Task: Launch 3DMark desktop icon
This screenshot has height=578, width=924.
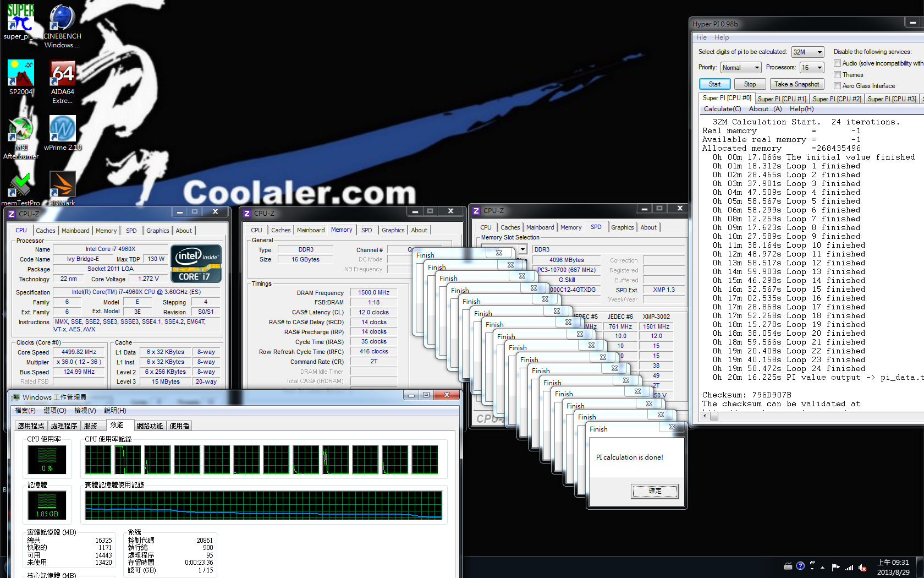Action: (62, 188)
